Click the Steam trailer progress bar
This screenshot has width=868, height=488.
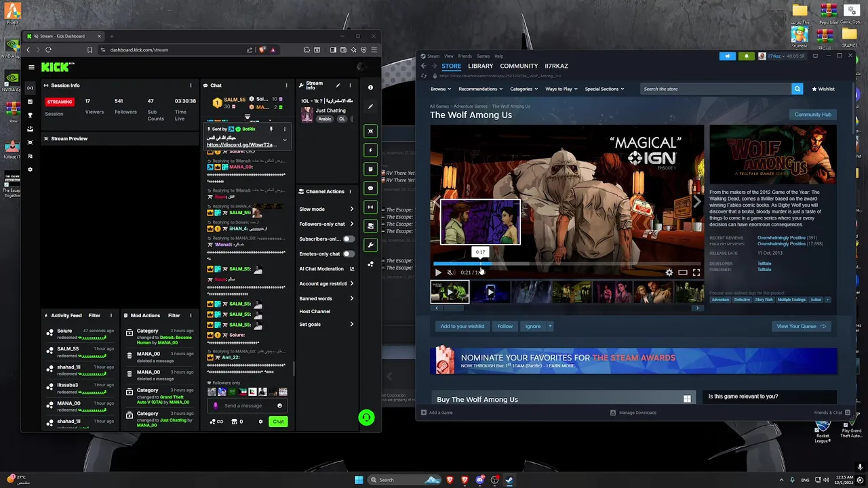(567, 264)
